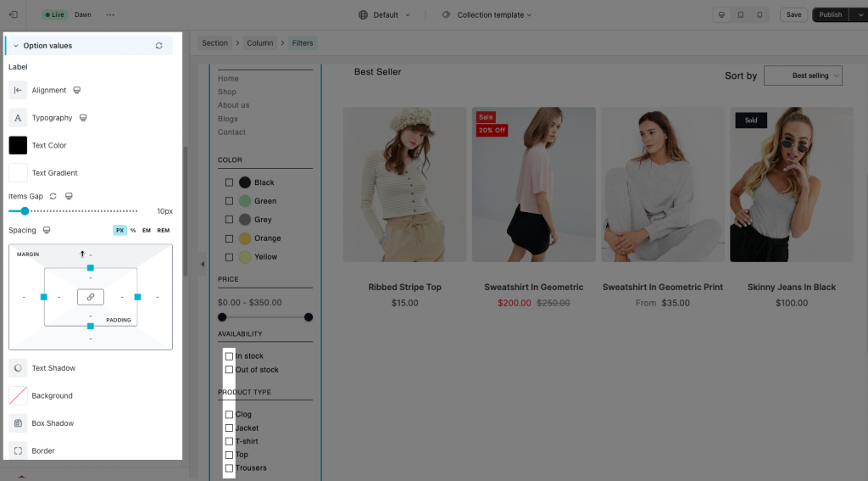Reset the Option values settings

159,46
